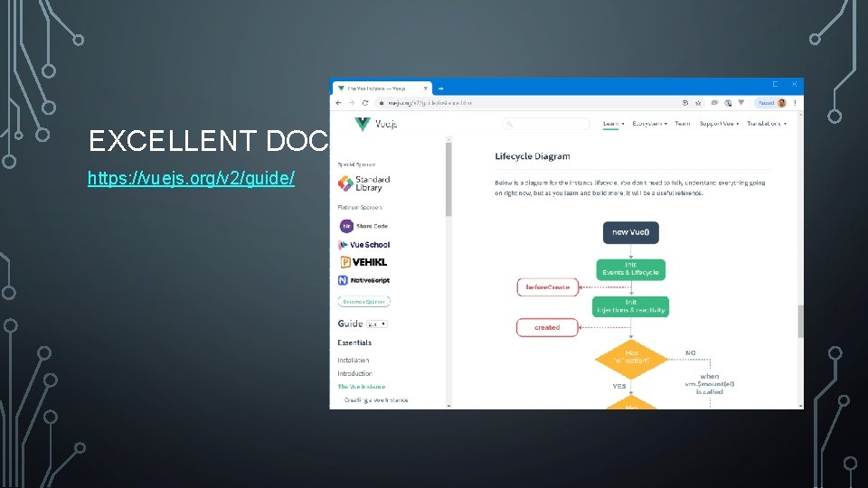This screenshot has width=868, height=488.
Task: Click the extension icon left of the star
Action: (685, 103)
